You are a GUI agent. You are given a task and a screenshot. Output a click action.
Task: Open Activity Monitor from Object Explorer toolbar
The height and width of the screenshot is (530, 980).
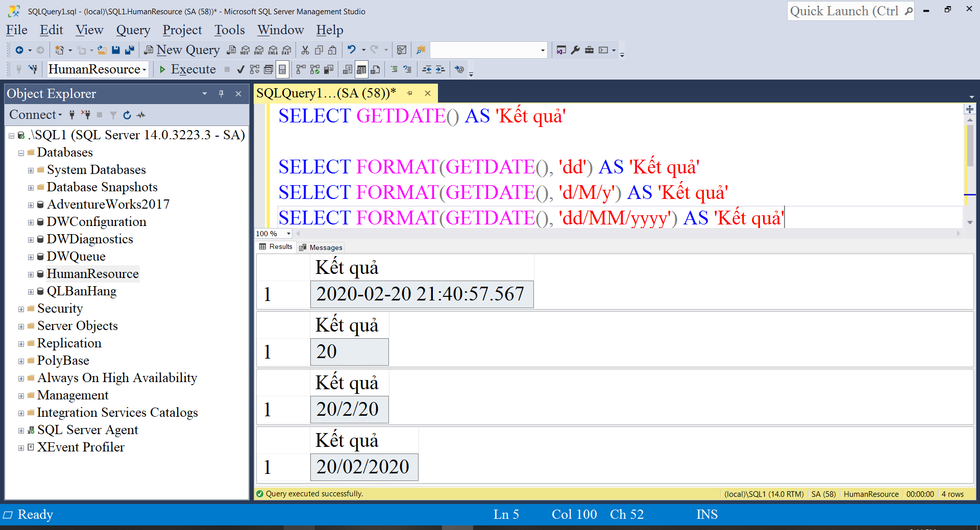(x=141, y=115)
